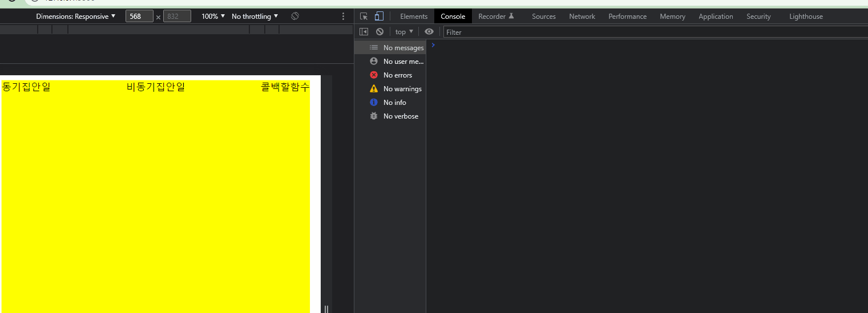Select No errors red icon row

click(390, 75)
